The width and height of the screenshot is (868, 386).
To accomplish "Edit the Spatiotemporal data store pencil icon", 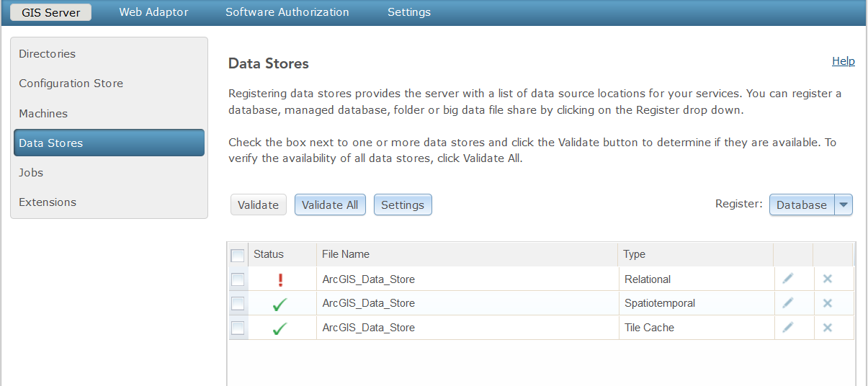I will (x=788, y=303).
